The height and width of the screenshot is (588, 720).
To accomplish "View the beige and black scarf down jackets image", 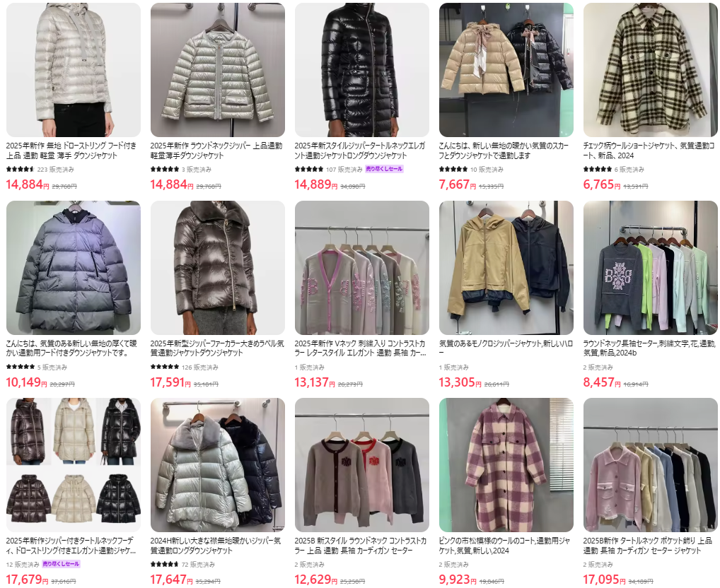I will tap(506, 70).
